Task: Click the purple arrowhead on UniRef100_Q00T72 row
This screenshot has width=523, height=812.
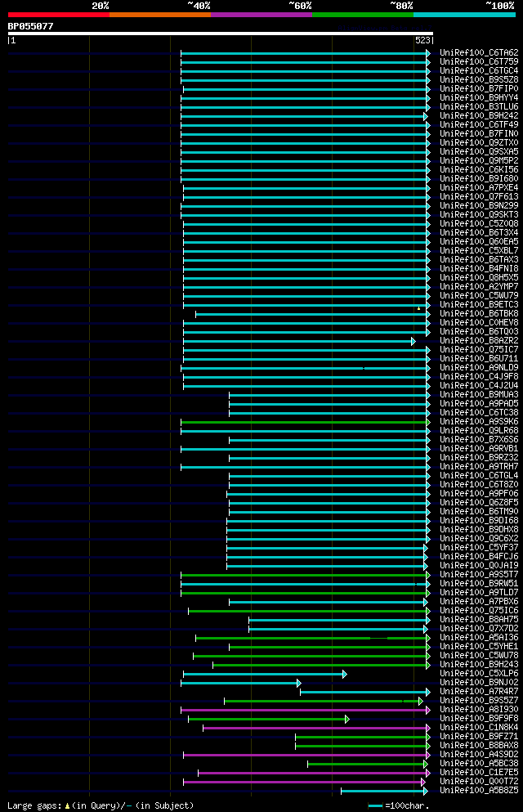Action: 423,783
